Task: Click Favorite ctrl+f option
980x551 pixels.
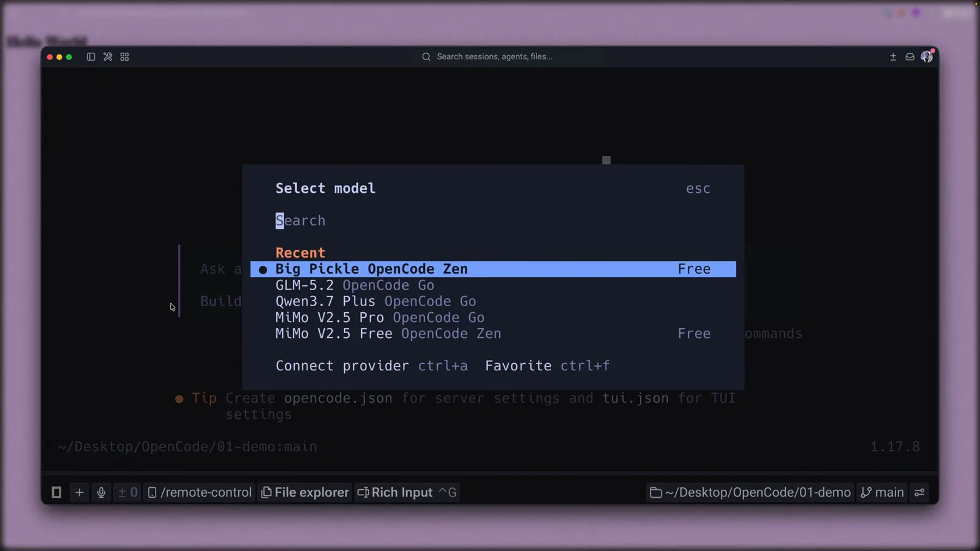Action: 547,366
